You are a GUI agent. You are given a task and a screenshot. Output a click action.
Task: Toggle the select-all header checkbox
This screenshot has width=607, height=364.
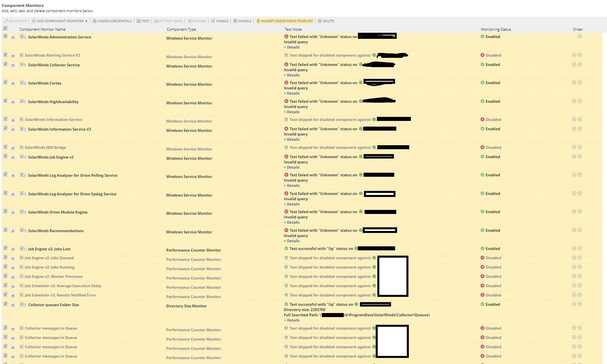coord(5,28)
